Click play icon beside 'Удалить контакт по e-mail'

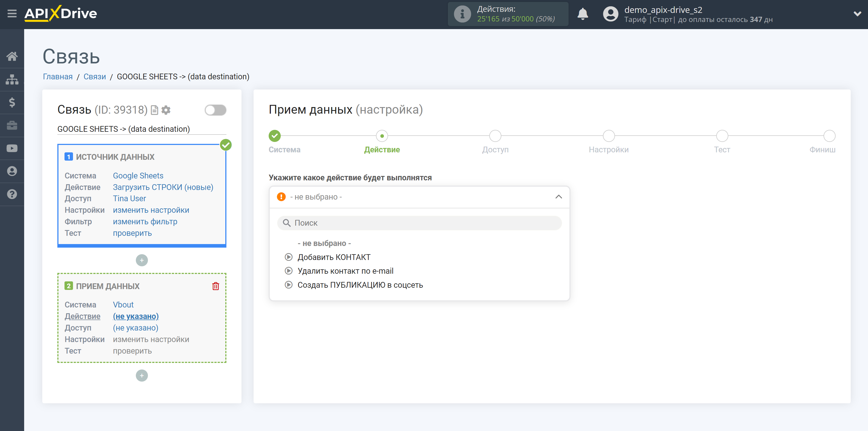pos(289,271)
